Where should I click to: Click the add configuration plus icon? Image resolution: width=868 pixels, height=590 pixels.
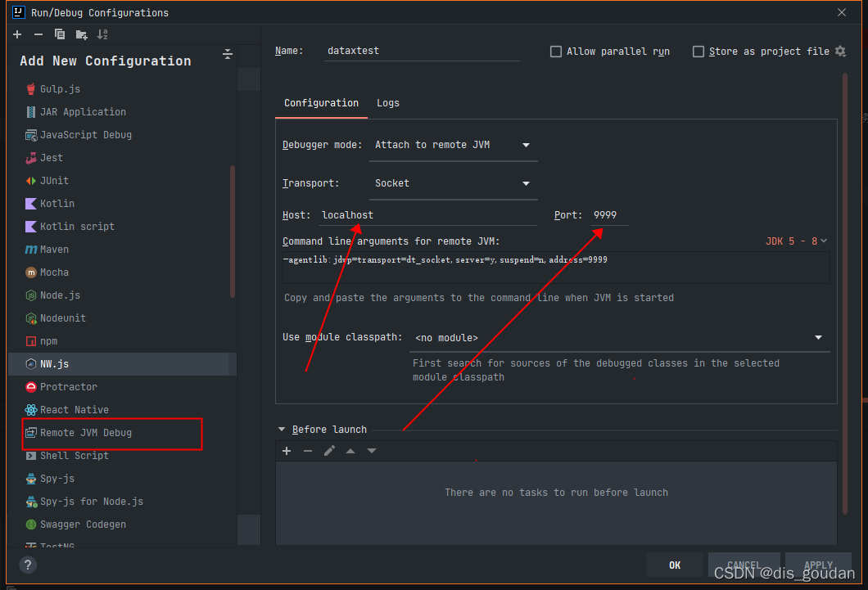tap(17, 34)
